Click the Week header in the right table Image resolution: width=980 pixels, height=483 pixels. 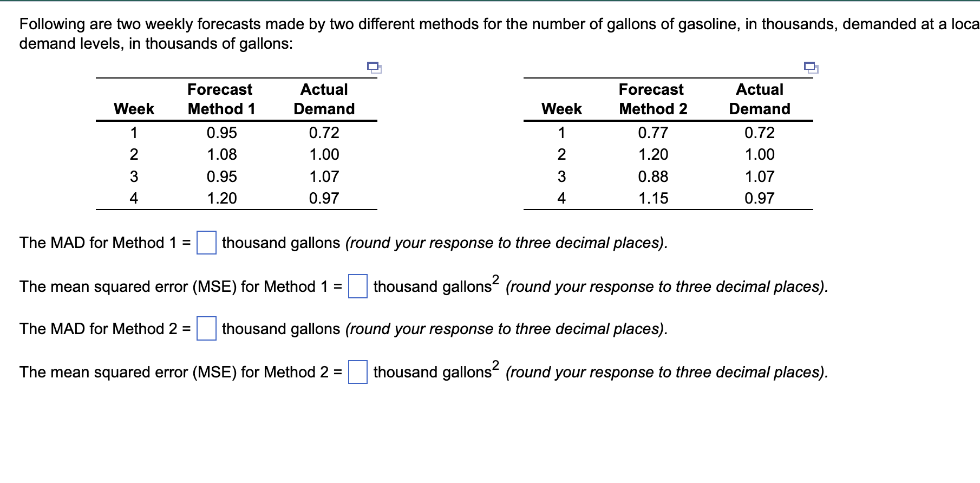(561, 108)
